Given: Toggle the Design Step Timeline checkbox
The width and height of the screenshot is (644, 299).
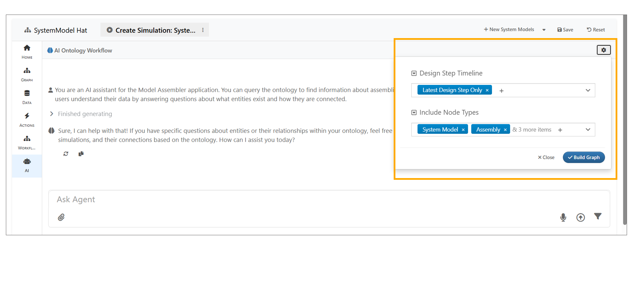Looking at the screenshot, I should coord(414,73).
